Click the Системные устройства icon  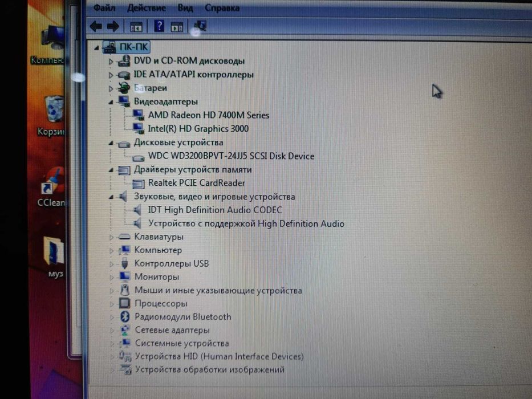click(125, 343)
